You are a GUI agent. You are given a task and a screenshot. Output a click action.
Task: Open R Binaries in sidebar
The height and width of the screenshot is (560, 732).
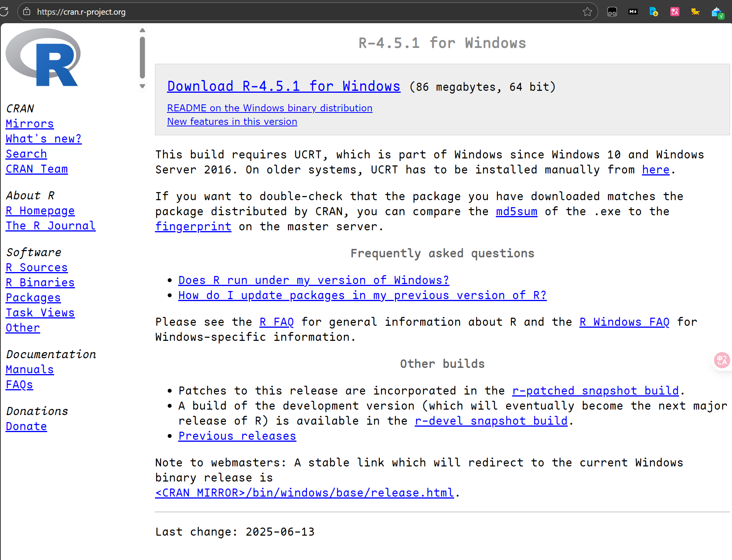(x=40, y=283)
